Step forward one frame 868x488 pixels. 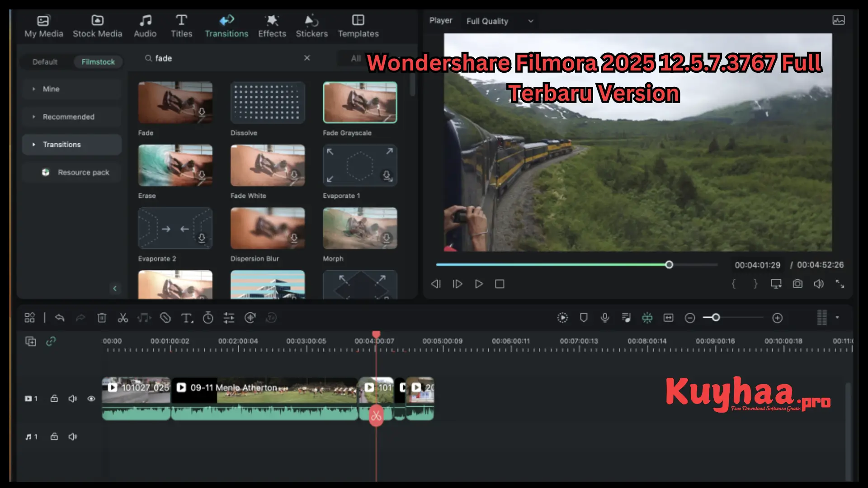coord(458,284)
